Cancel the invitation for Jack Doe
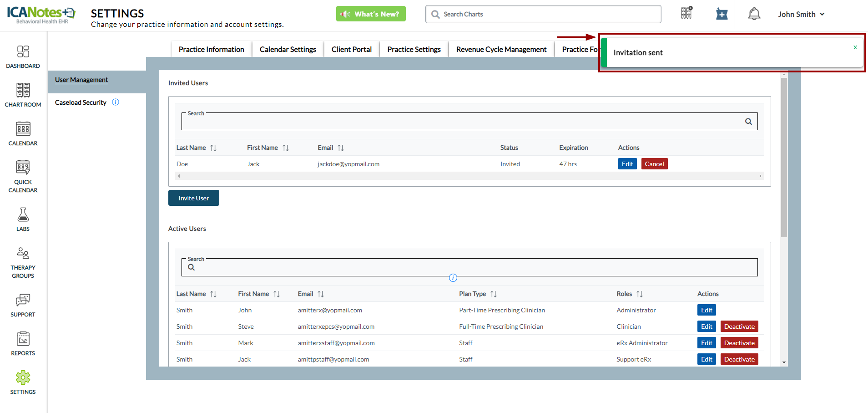Viewport: 868px width, 413px height. pos(654,164)
